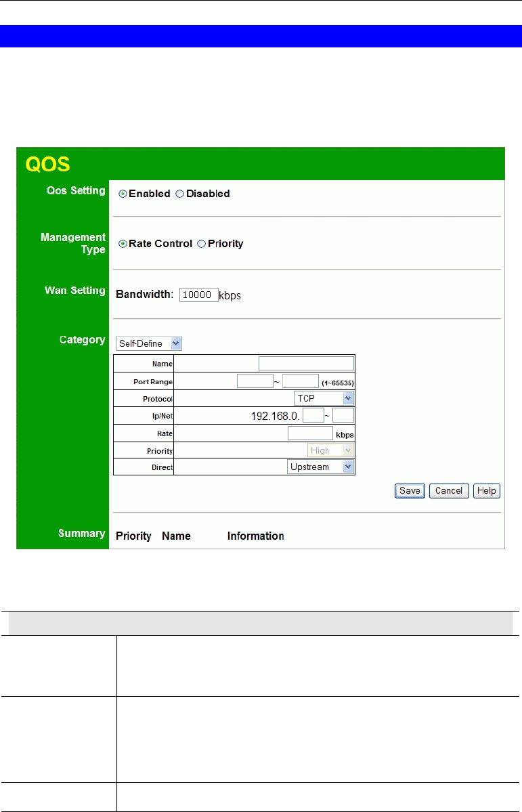Click the Qos Setting label
Image resolution: width=522 pixels, height=812 pixels.
point(76,190)
